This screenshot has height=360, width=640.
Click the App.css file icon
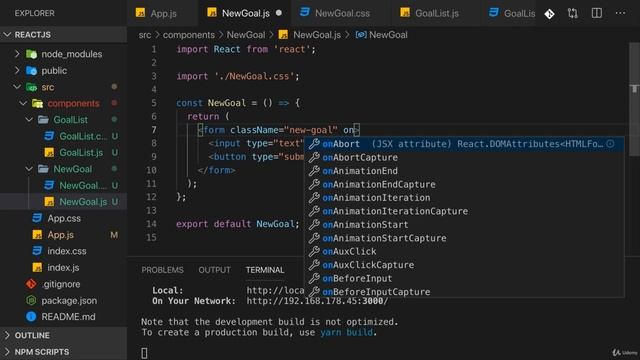[x=37, y=218]
